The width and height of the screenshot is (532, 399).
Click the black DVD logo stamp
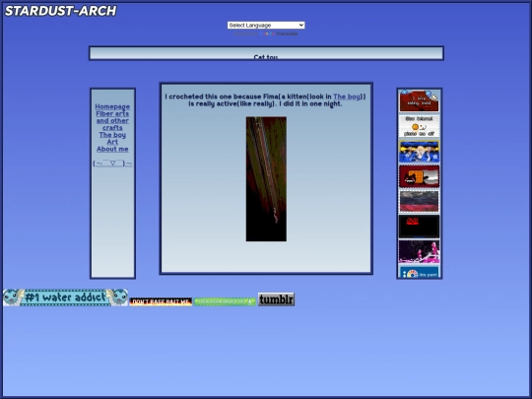(x=419, y=227)
